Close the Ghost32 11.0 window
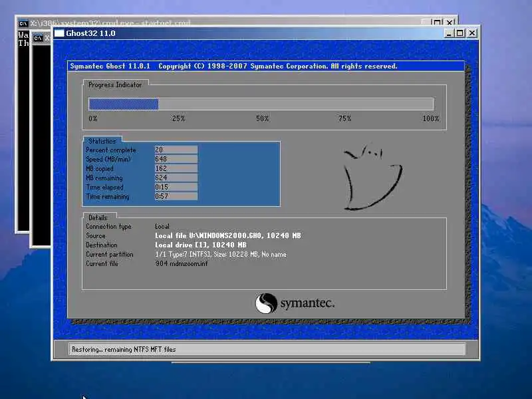 472,33
